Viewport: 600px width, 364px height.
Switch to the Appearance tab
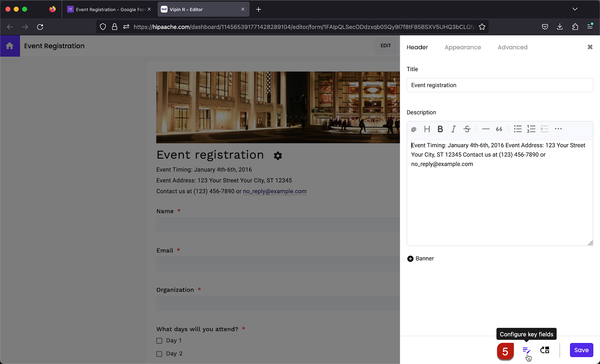463,47
